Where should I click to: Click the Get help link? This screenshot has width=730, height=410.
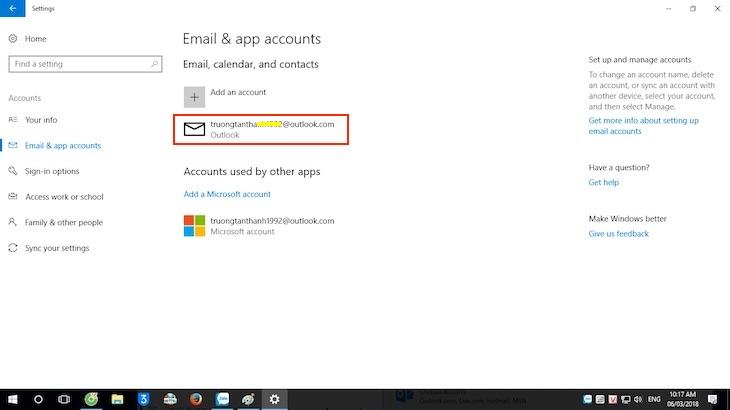603,182
